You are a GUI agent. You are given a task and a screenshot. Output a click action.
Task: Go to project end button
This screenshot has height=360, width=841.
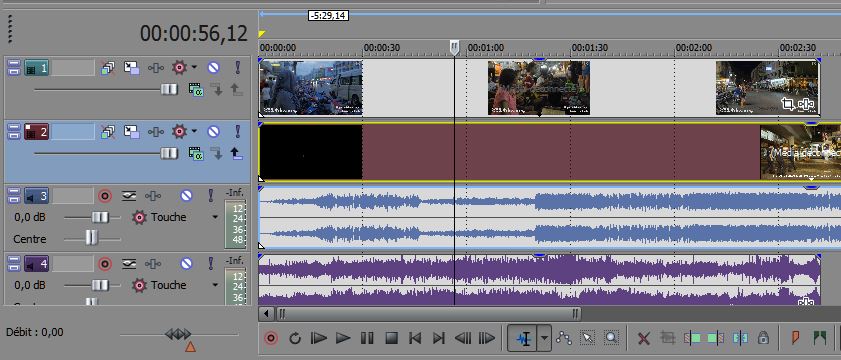(439, 338)
